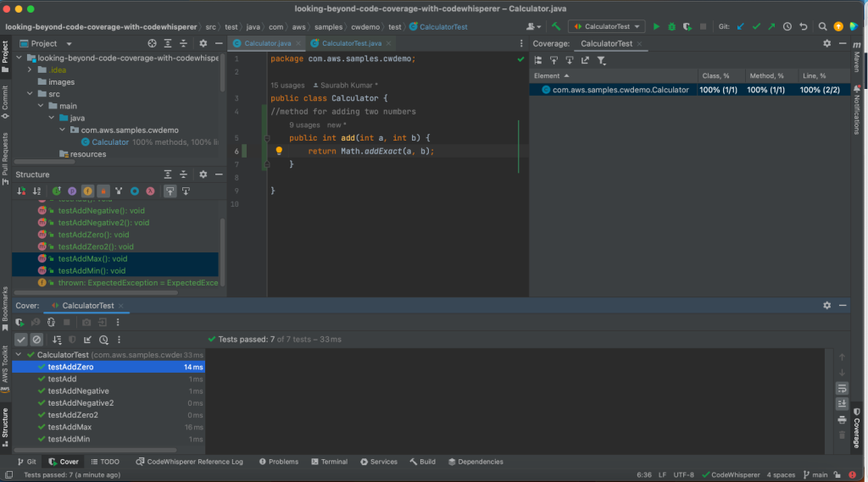Collapse CalculatorTest results node
The height and width of the screenshot is (482, 868).
(x=19, y=355)
